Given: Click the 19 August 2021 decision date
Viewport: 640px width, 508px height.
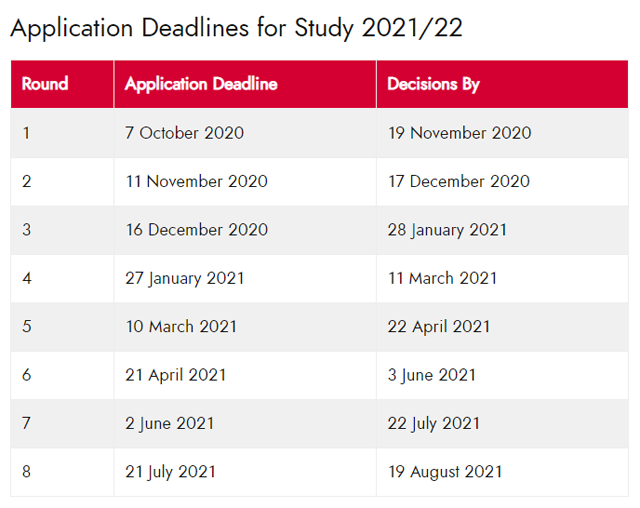Looking at the screenshot, I should (x=445, y=472).
